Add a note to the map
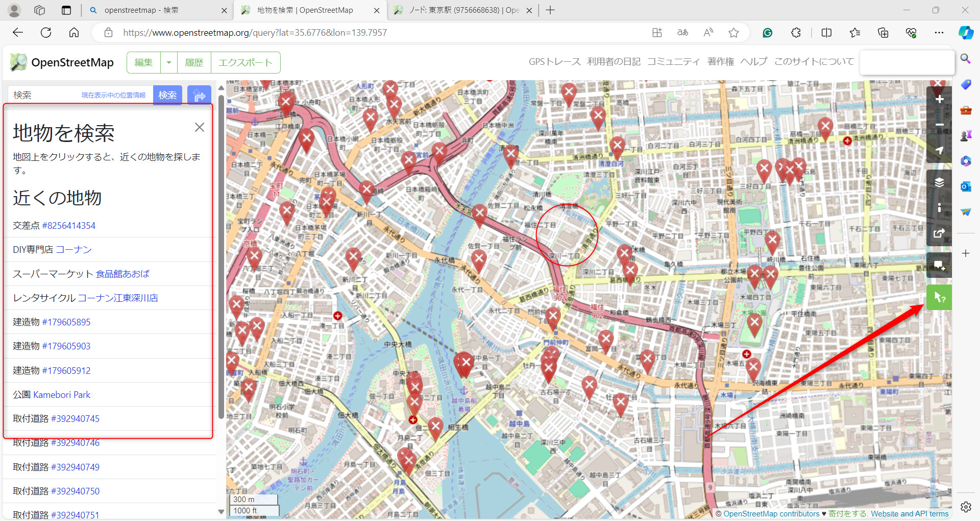 pos(939,265)
